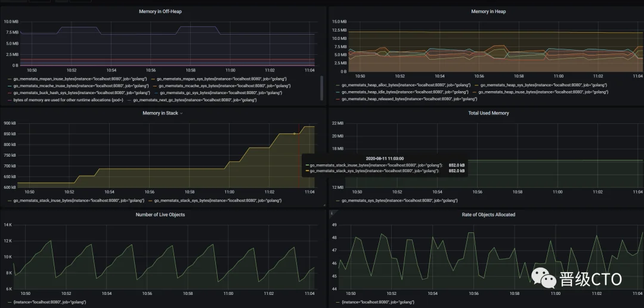Open the Rate of Objects Allocated title menu
This screenshot has width=644, height=308.
coord(488,214)
